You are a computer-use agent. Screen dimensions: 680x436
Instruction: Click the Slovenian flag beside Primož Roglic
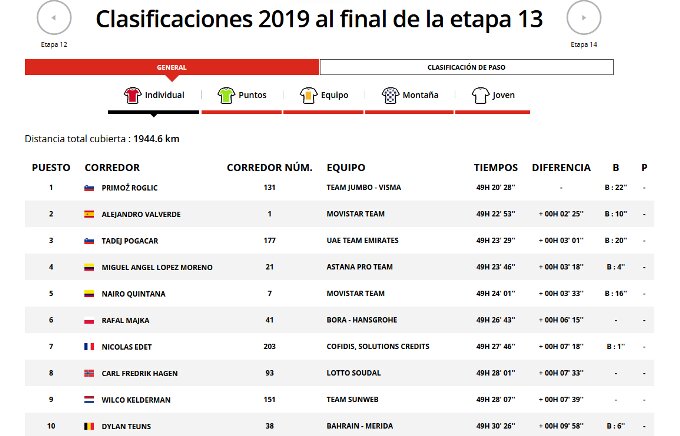[x=90, y=187]
